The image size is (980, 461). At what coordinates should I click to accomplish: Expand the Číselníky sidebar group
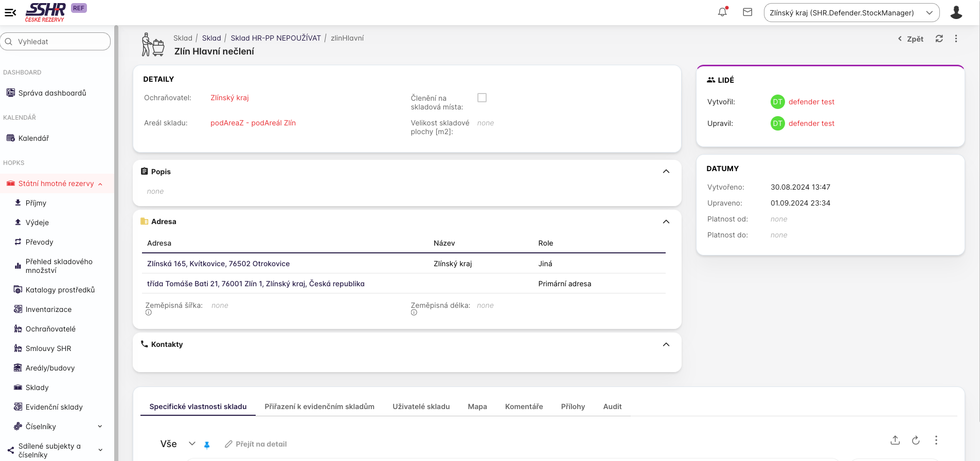click(100, 427)
